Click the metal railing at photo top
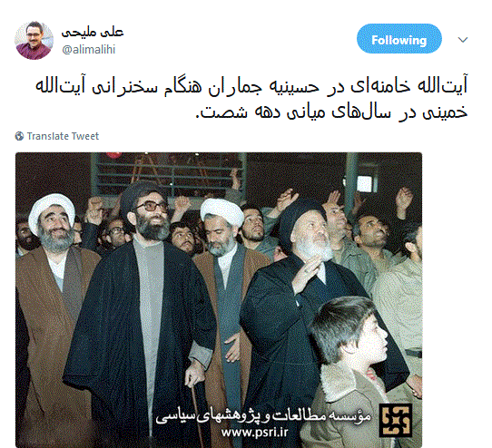 pyautogui.click(x=170, y=174)
